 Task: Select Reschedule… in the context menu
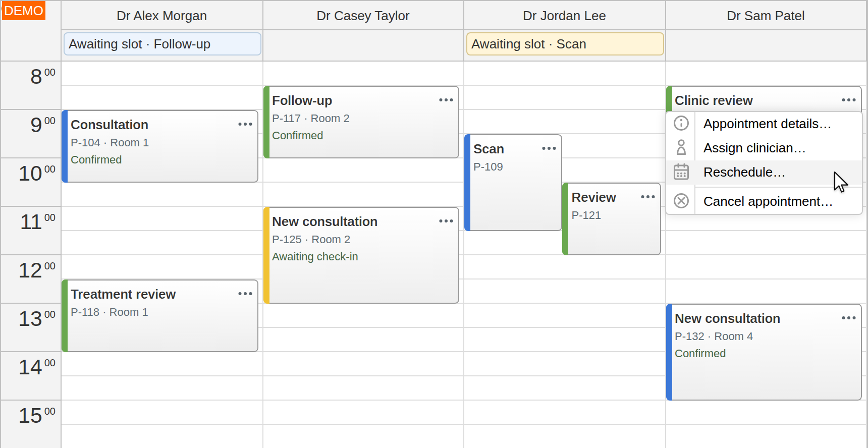(764, 172)
